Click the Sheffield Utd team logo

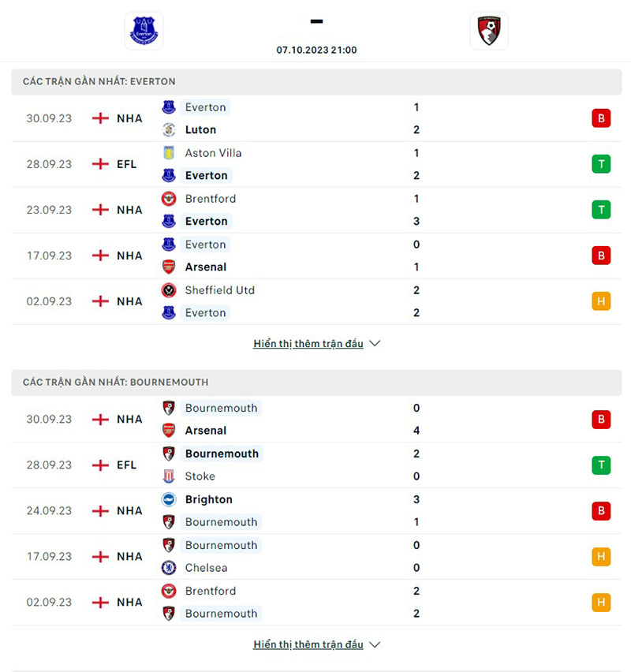click(x=169, y=290)
